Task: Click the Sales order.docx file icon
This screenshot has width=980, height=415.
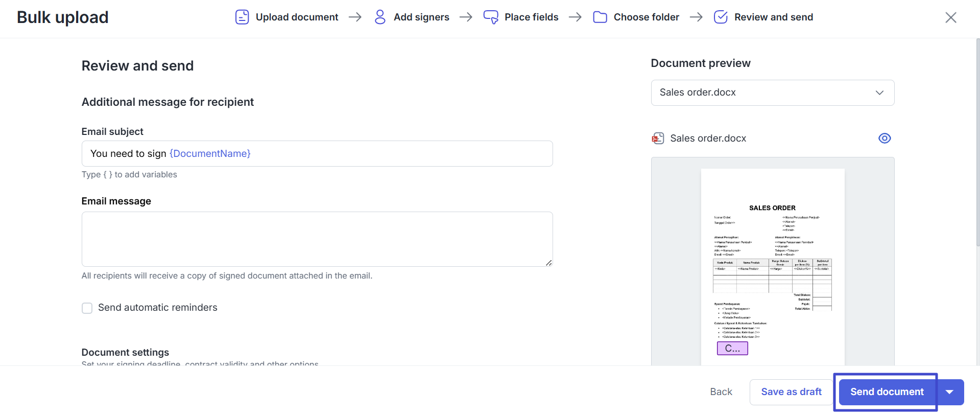Action: pyautogui.click(x=658, y=139)
